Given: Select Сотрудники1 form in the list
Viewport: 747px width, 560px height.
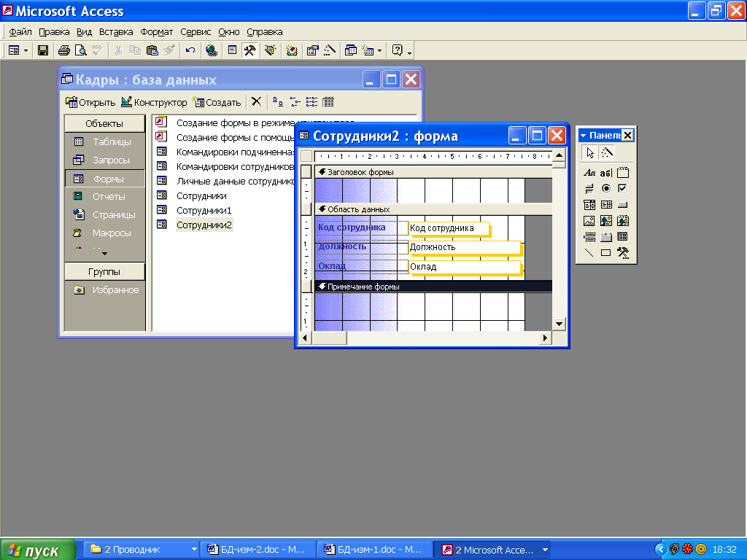Looking at the screenshot, I should [x=204, y=210].
